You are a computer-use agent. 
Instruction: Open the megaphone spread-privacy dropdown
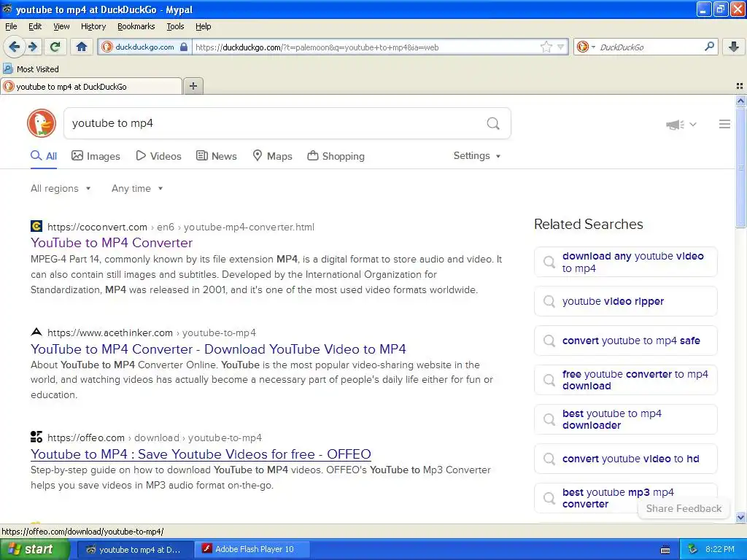click(681, 125)
